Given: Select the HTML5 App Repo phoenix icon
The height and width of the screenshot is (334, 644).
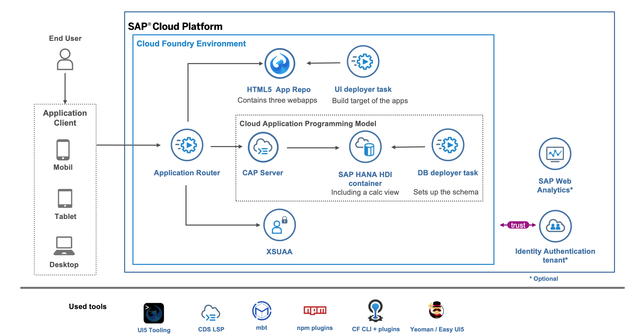Looking at the screenshot, I should coord(280,63).
